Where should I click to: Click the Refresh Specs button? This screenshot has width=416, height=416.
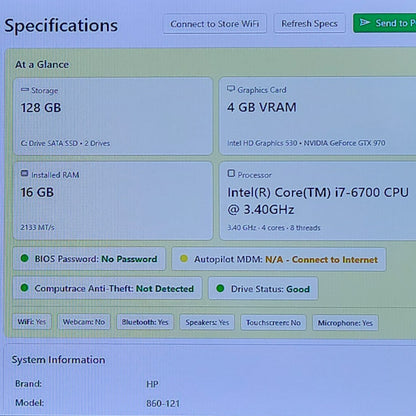coord(309,23)
